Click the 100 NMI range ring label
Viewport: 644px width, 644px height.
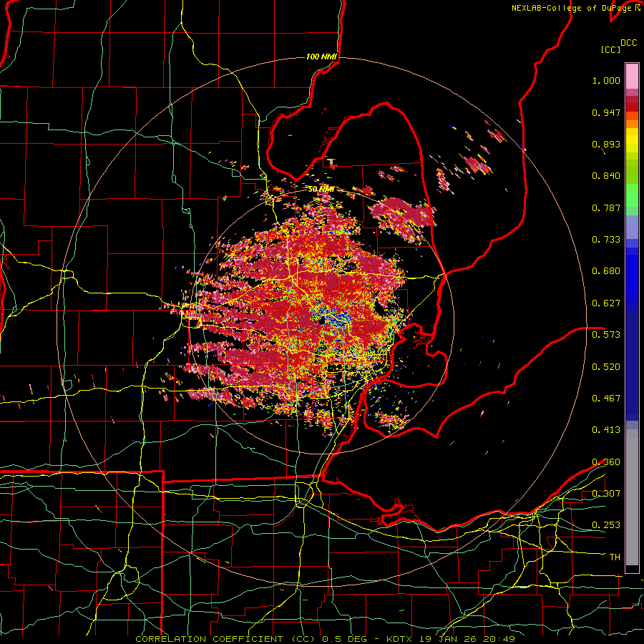click(x=321, y=57)
